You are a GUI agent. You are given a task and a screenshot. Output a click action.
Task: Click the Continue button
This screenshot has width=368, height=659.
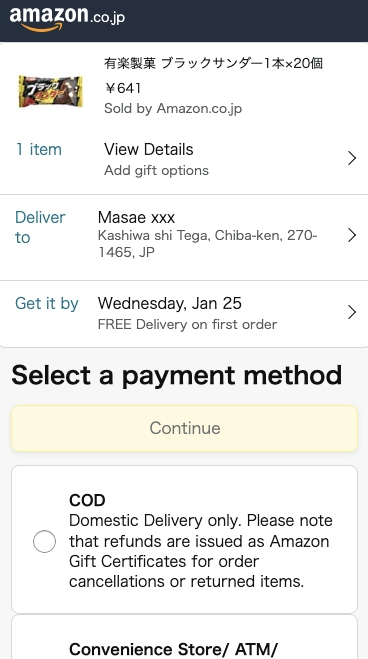click(x=184, y=428)
